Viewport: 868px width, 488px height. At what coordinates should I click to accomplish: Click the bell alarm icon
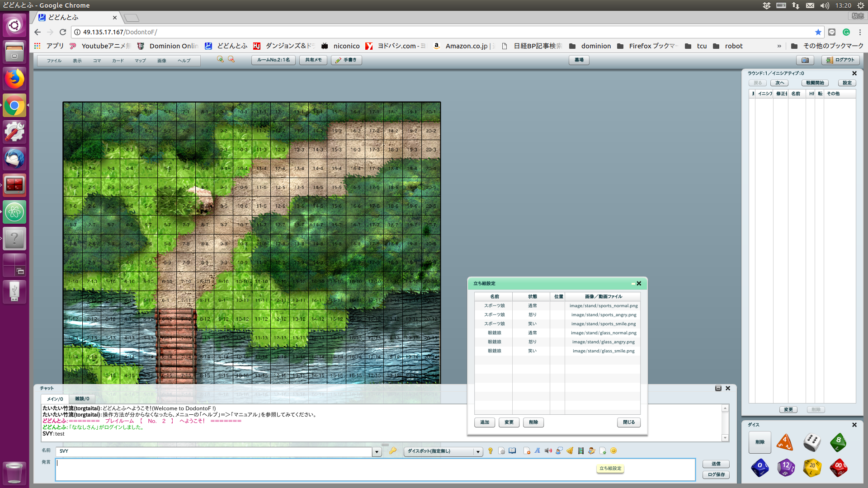point(570,450)
